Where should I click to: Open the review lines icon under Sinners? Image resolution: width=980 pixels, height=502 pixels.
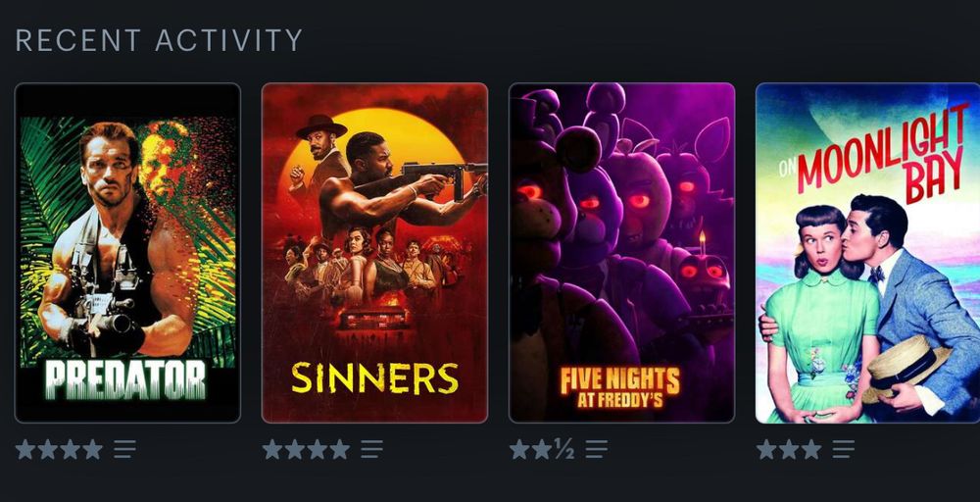(x=371, y=449)
